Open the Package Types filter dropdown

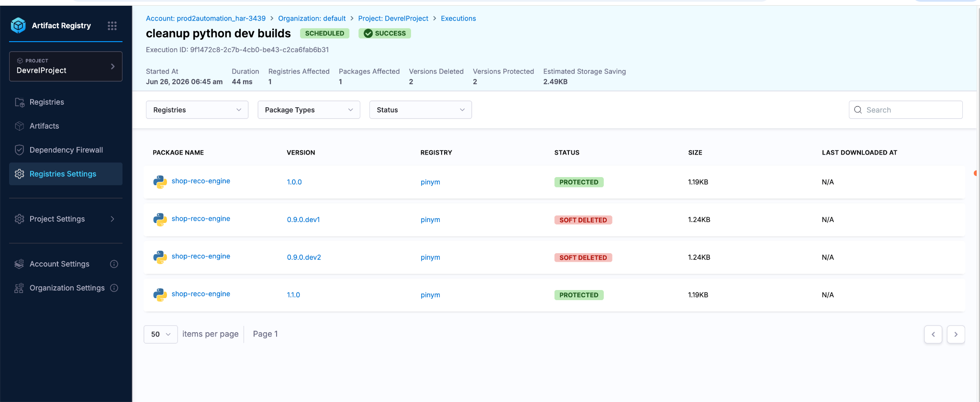pos(309,110)
